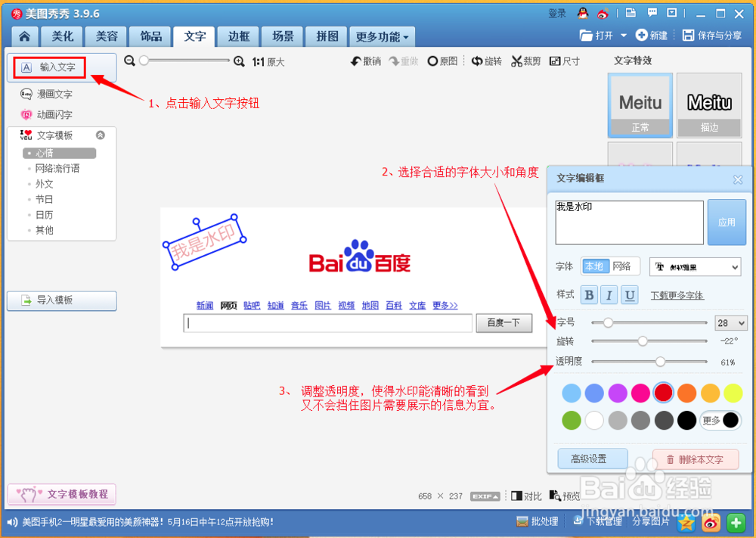The height and width of the screenshot is (538, 756).
Task: Click the 高级设置 button
Action: tap(593, 459)
